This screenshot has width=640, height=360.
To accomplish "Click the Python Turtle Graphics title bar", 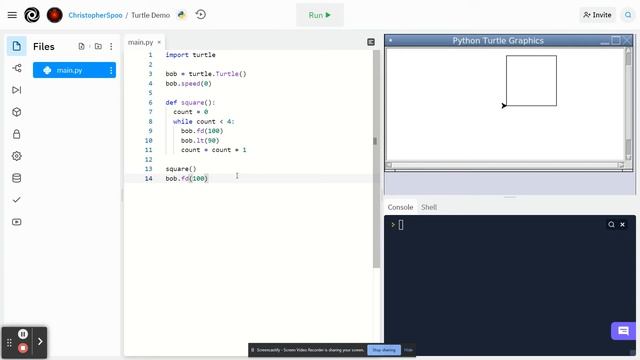I will 498,40.
